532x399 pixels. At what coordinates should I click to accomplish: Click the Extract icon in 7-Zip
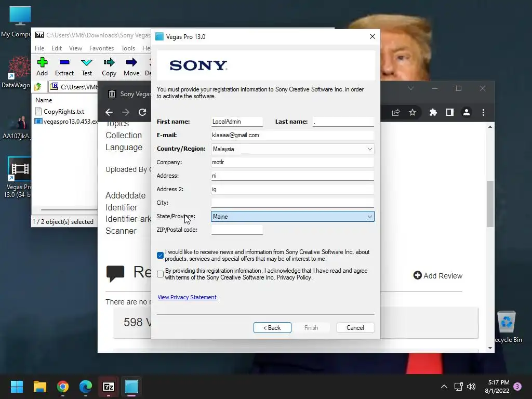[64, 62]
